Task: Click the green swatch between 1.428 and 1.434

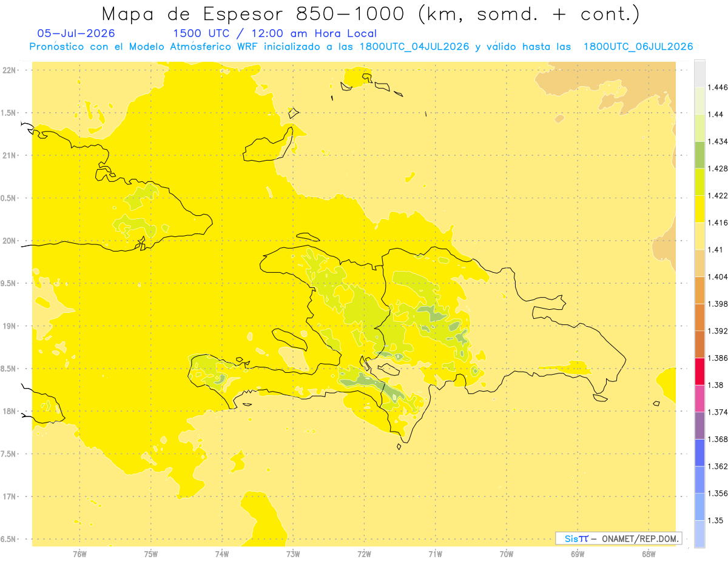Action: [699, 155]
